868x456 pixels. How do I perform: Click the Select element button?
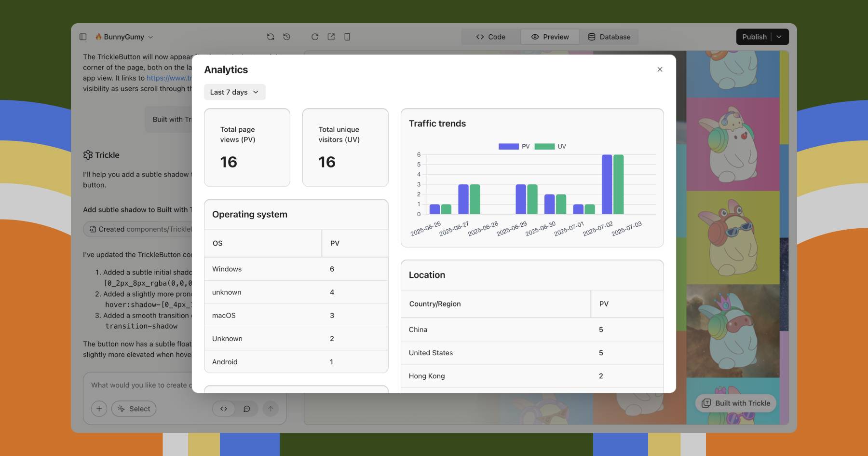(134, 409)
